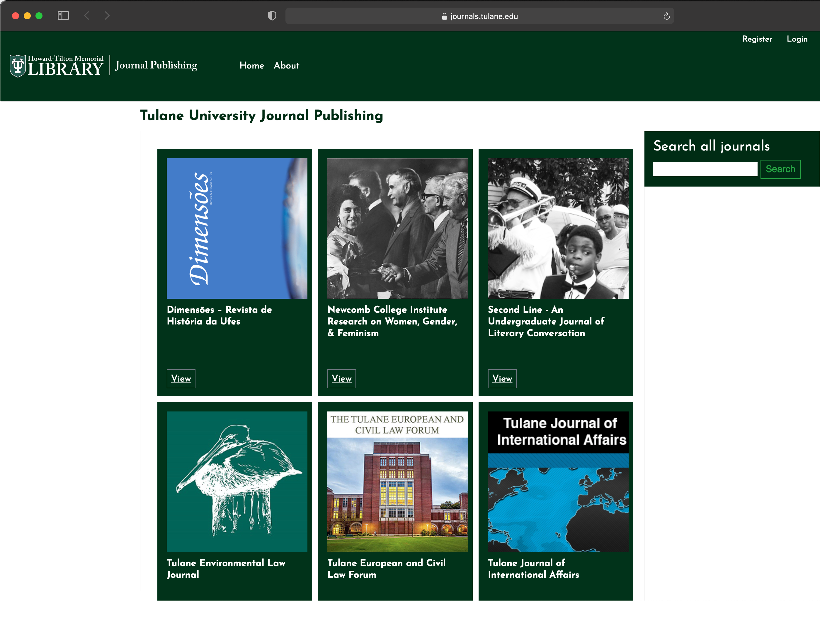Click the Tulane University Journal Publishing heading
Screen dimensions: 820x644
click(261, 115)
